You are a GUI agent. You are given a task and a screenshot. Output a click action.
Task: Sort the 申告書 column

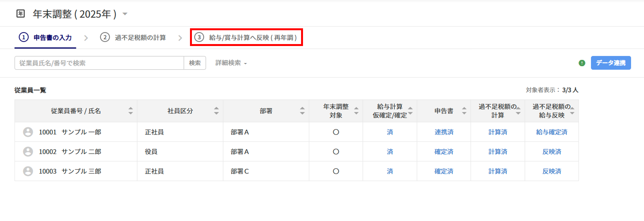[464, 111]
